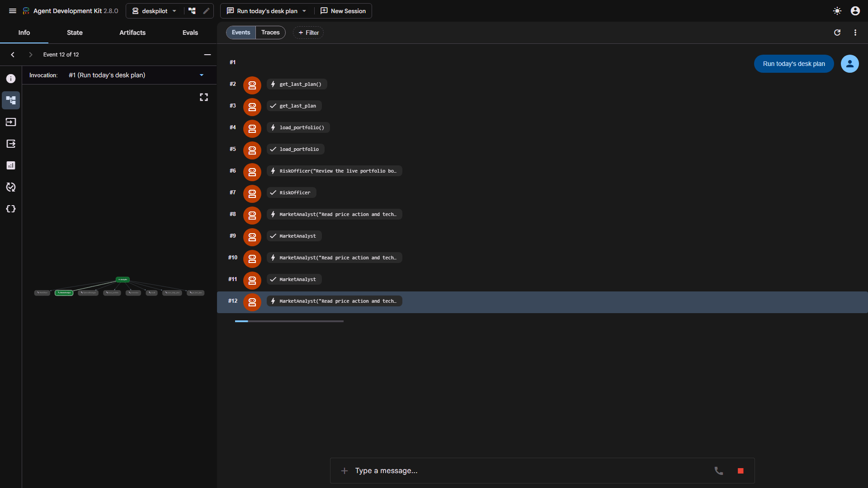Image resolution: width=868 pixels, height=488 pixels.
Task: Refresh the events list
Action: pos(837,33)
